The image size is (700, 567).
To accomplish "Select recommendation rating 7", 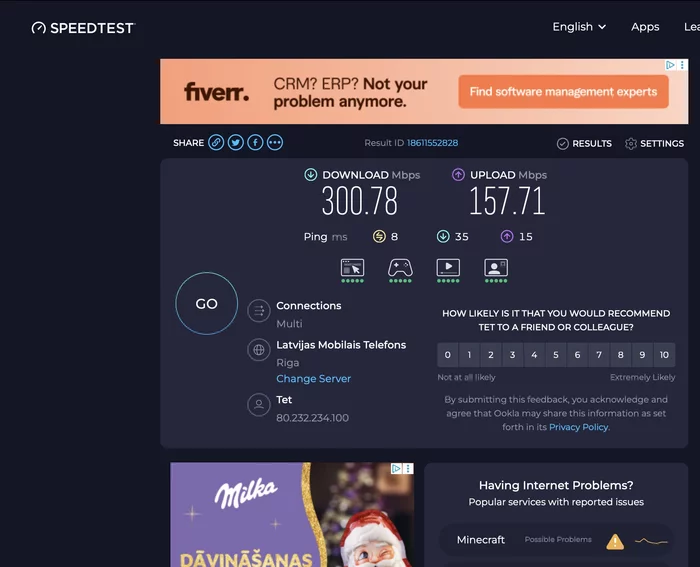I will pos(599,355).
